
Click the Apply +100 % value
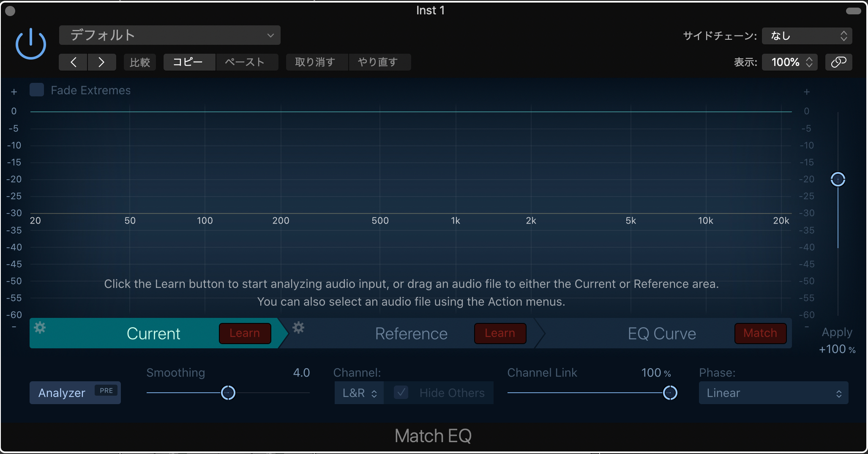[837, 349]
